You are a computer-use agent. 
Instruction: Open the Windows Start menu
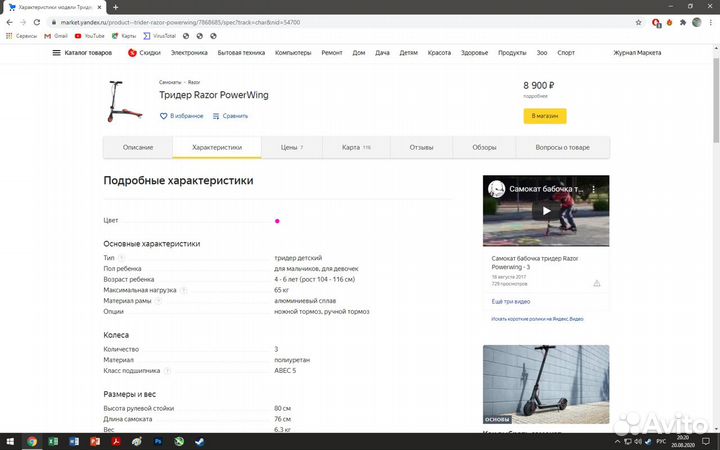click(9, 441)
